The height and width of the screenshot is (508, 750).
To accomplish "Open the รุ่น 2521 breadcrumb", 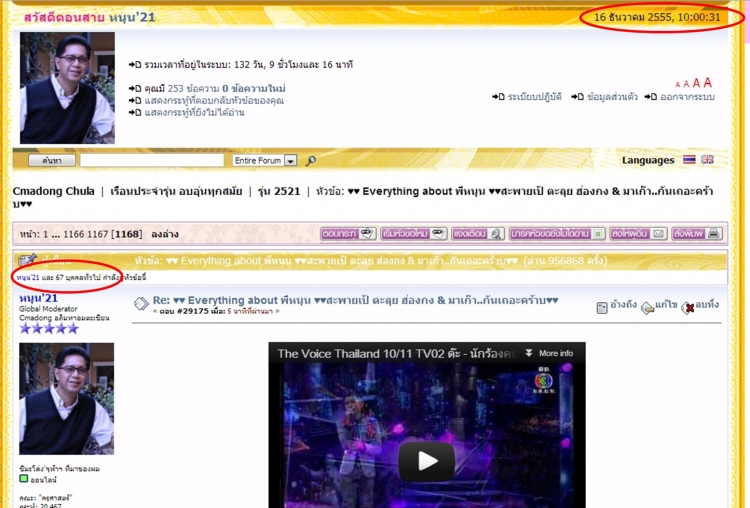I will pyautogui.click(x=279, y=191).
